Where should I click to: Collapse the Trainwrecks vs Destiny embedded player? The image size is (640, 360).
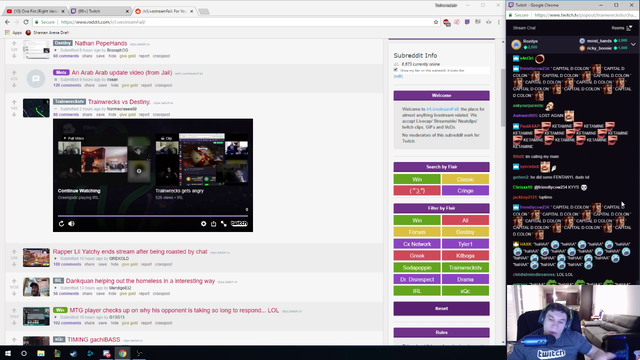click(56, 109)
